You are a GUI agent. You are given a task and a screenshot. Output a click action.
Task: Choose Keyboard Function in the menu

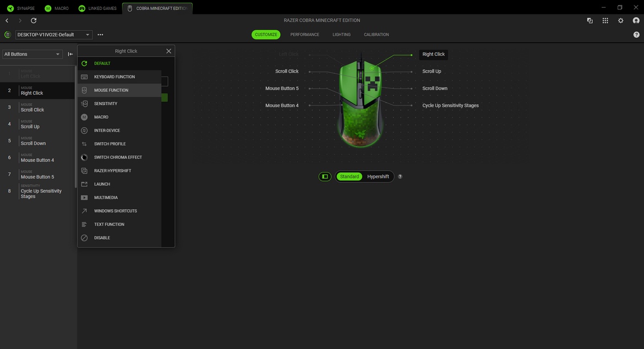(x=119, y=77)
